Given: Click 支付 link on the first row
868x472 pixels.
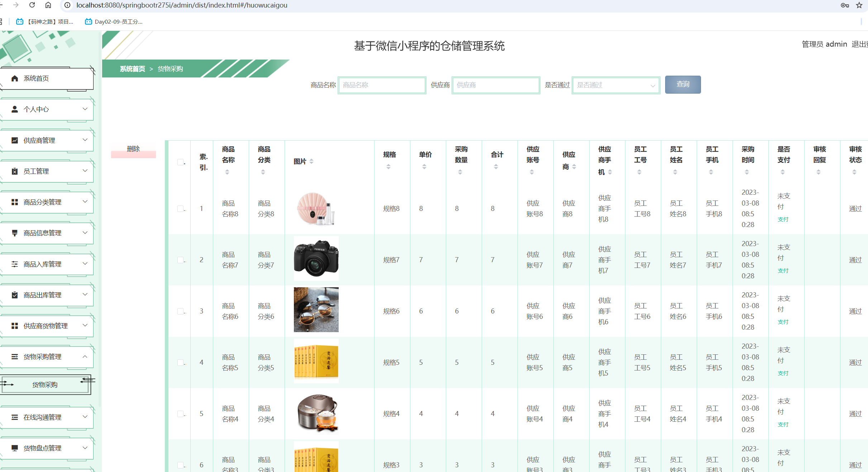Looking at the screenshot, I should pos(783,219).
